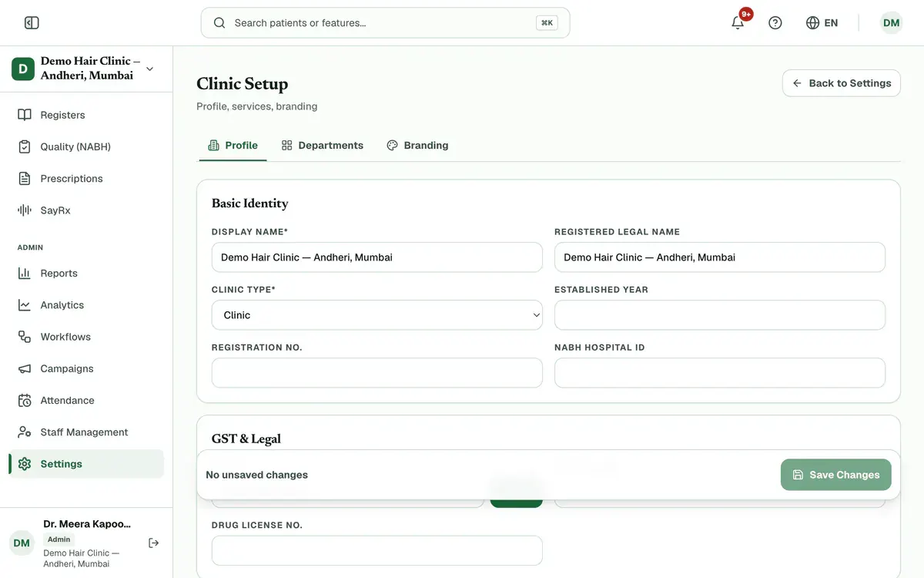Switch to the Departments tab

322,145
